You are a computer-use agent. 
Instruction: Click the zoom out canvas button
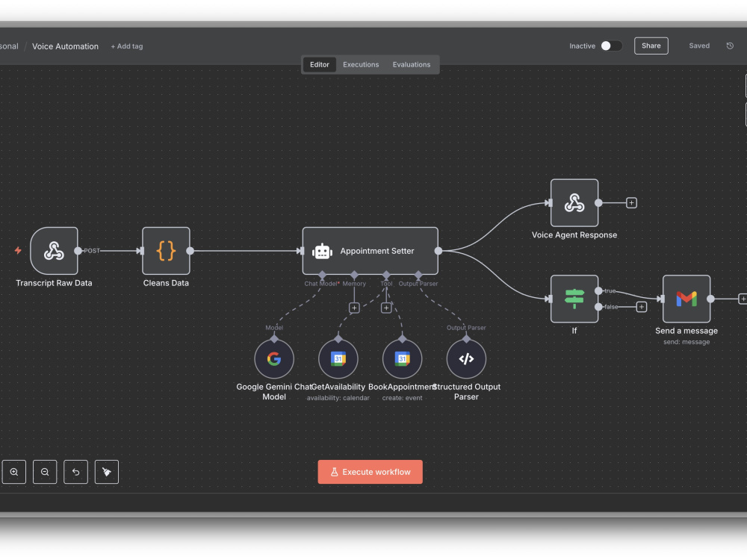point(45,472)
